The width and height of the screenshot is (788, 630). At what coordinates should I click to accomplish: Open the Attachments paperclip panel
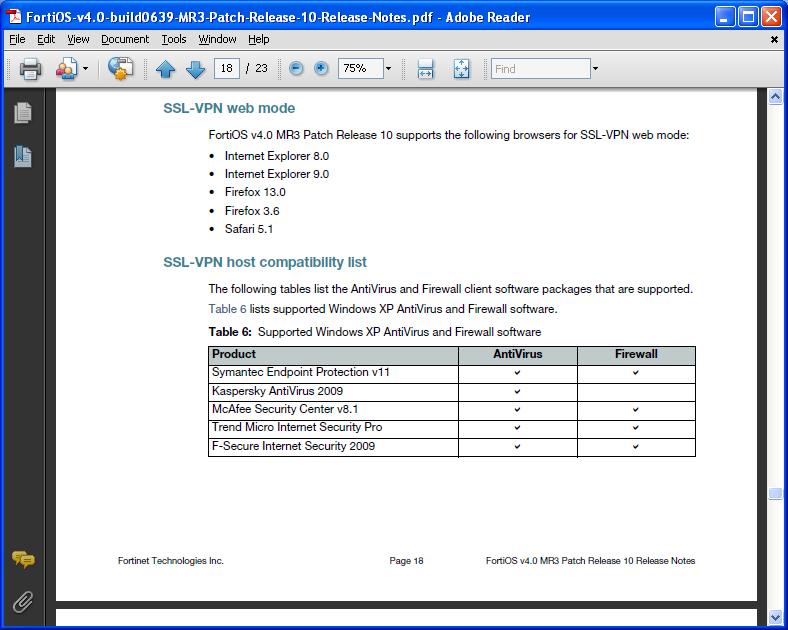[x=23, y=602]
